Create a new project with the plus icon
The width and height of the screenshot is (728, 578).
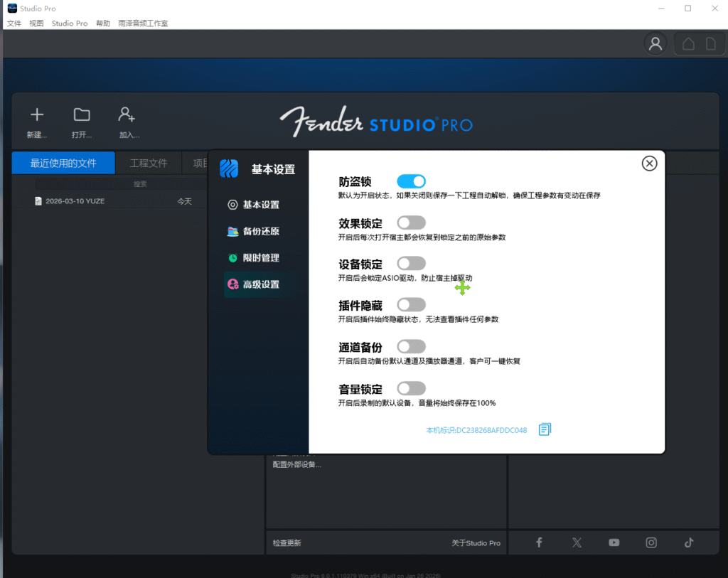pos(37,114)
